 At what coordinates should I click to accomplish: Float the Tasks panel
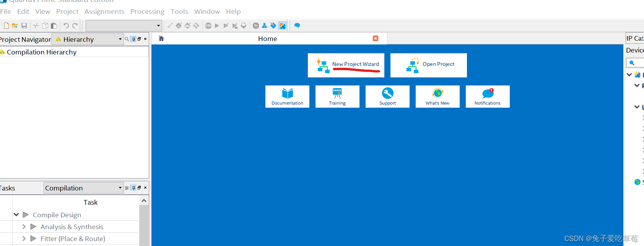point(139,188)
